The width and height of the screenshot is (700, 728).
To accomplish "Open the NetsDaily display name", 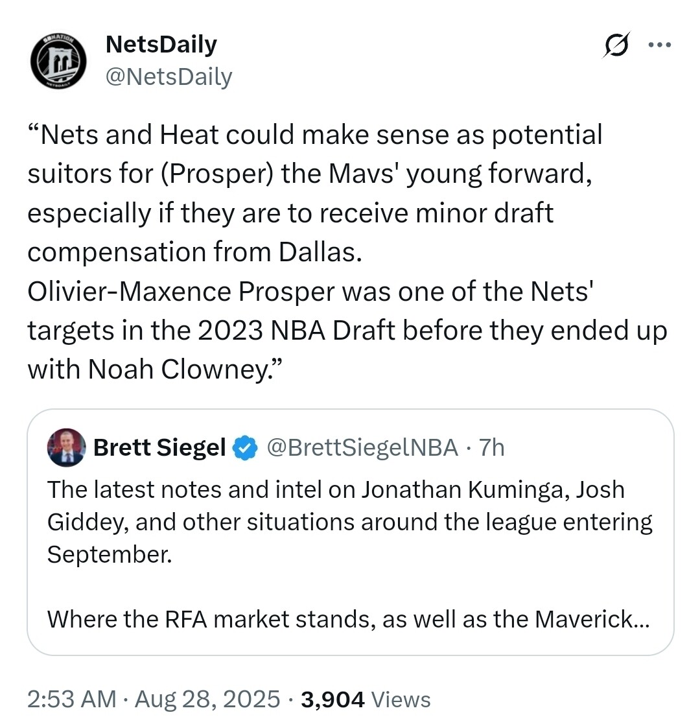I will point(161,44).
